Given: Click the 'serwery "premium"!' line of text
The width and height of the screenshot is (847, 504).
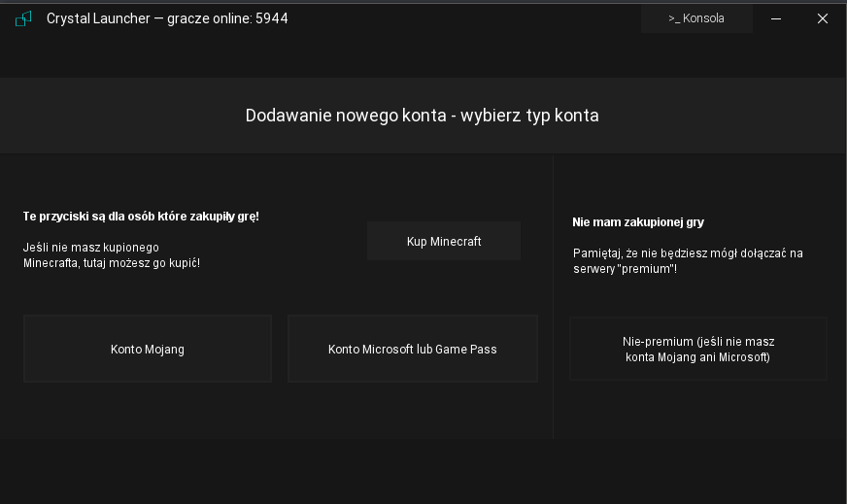Looking at the screenshot, I should (625, 269).
